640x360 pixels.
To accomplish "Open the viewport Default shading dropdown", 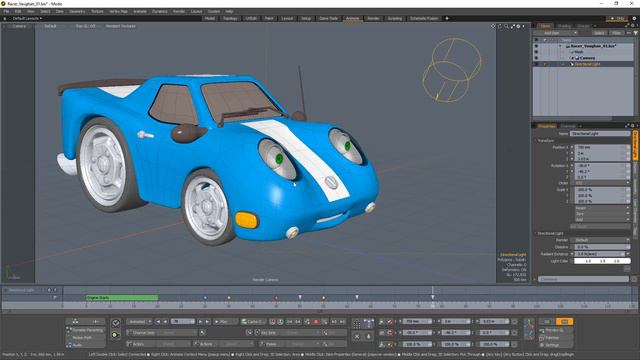I will [50, 26].
